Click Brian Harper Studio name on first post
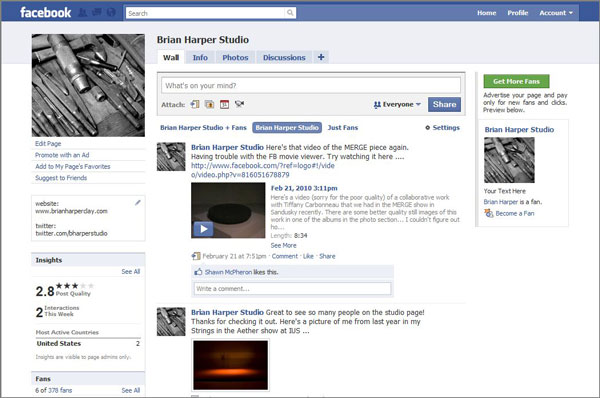Screen dimensions: 600x398 tap(227, 147)
